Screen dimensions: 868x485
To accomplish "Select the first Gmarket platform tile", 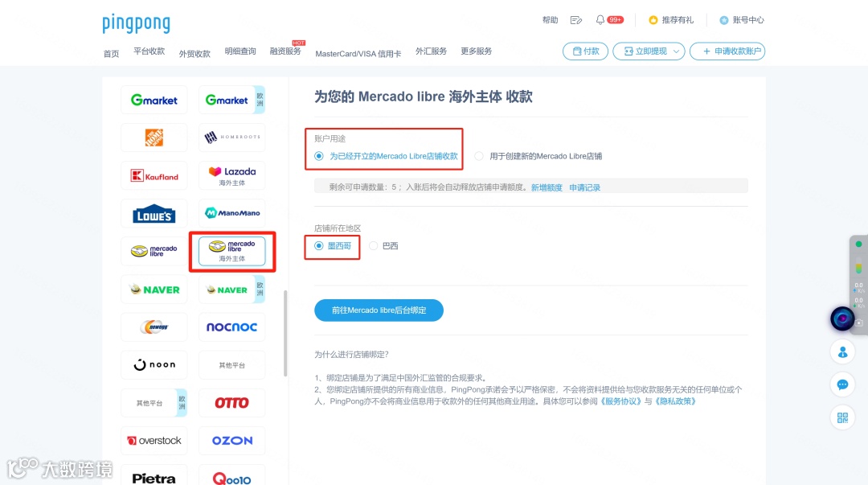I will click(154, 100).
